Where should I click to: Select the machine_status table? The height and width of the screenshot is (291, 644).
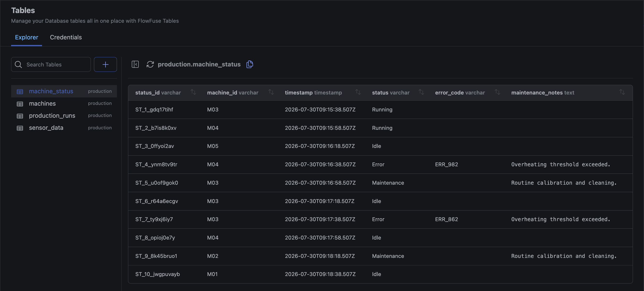(64, 91)
